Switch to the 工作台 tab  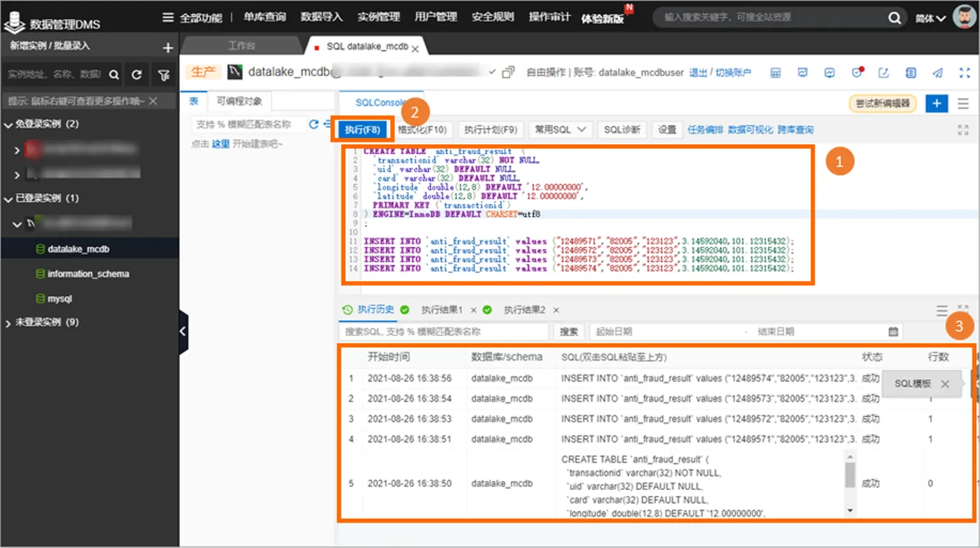[242, 45]
